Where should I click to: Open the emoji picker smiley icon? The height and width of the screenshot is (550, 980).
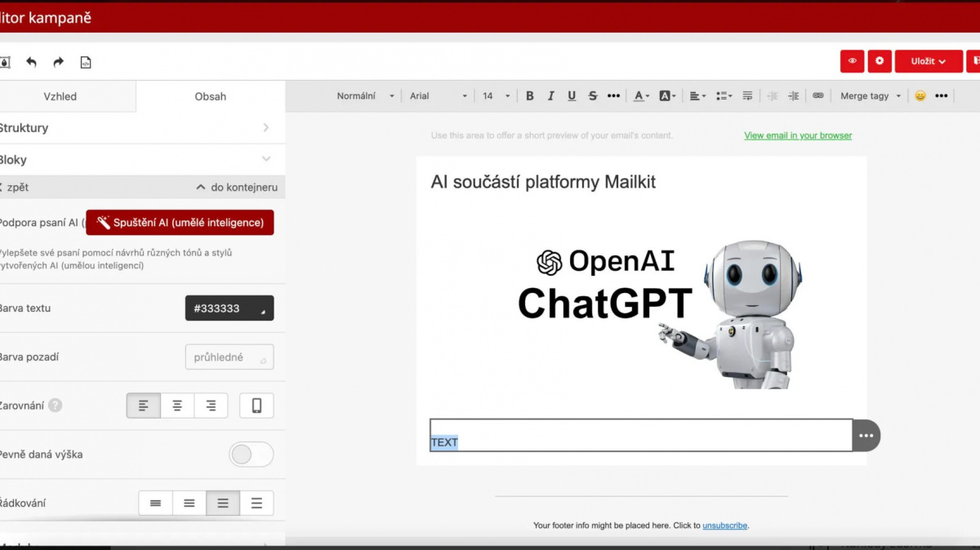point(920,95)
